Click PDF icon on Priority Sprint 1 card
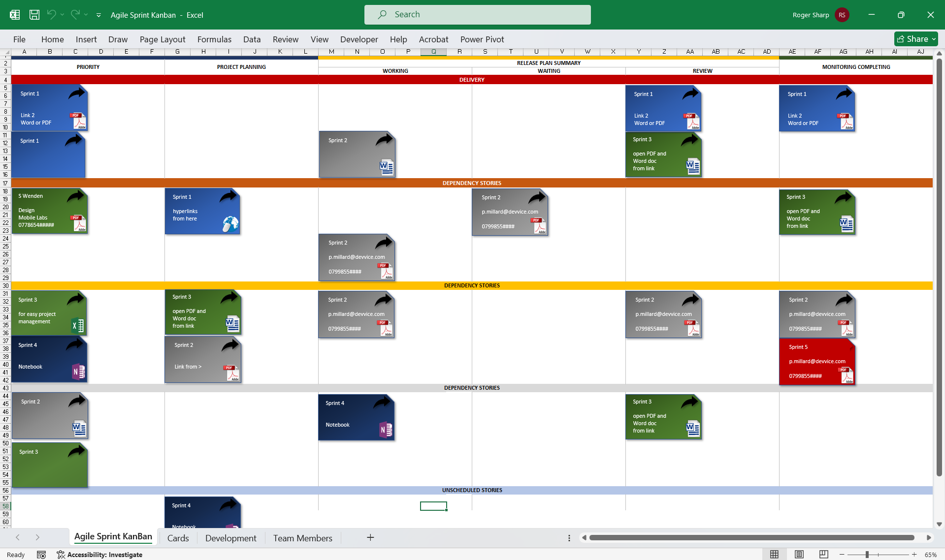This screenshot has height=560, width=945. [78, 121]
